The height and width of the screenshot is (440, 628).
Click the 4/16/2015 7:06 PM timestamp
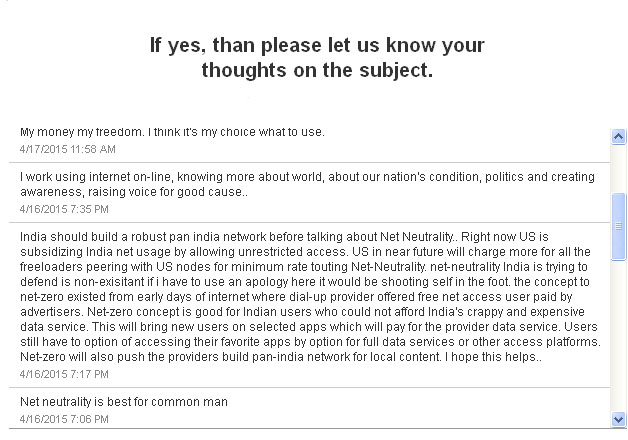click(x=64, y=419)
